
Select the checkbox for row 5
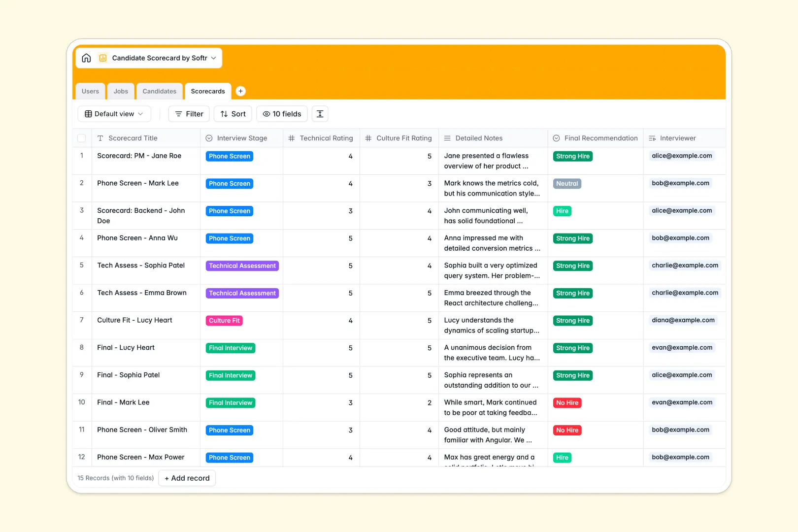pos(82,265)
